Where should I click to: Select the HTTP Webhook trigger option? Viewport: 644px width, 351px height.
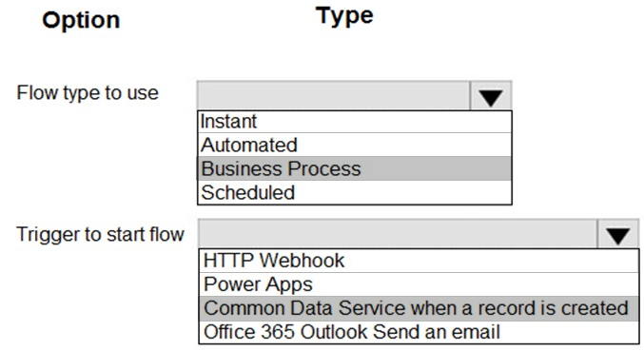(x=419, y=261)
